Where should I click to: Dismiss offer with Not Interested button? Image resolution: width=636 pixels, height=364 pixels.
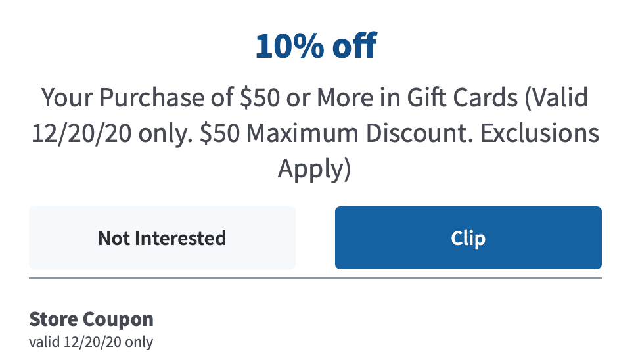pyautogui.click(x=162, y=238)
